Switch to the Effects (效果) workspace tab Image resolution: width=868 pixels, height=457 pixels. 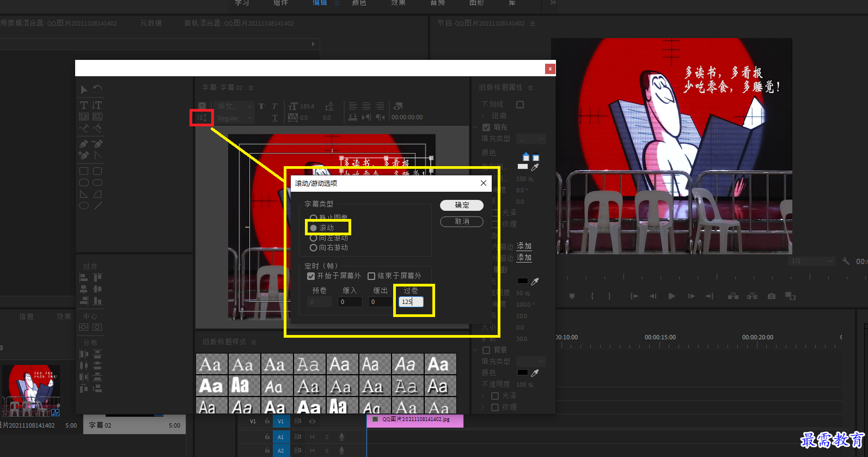coord(398,3)
